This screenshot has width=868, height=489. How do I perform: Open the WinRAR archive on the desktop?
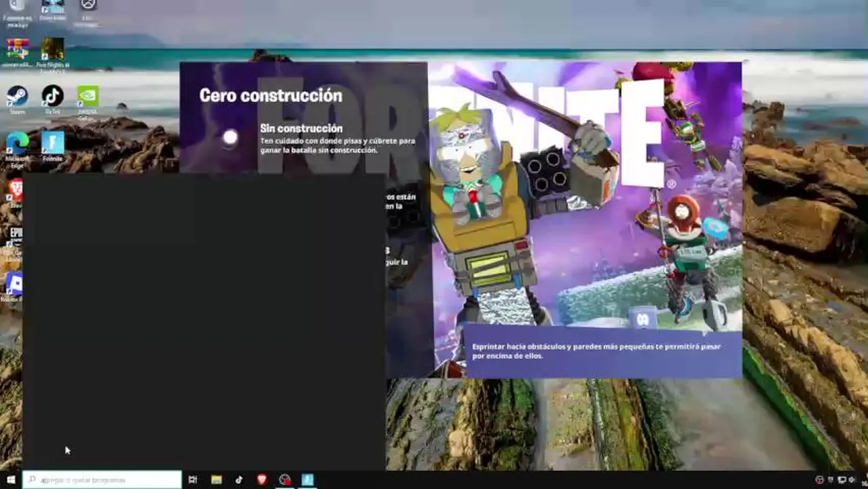pos(17,53)
